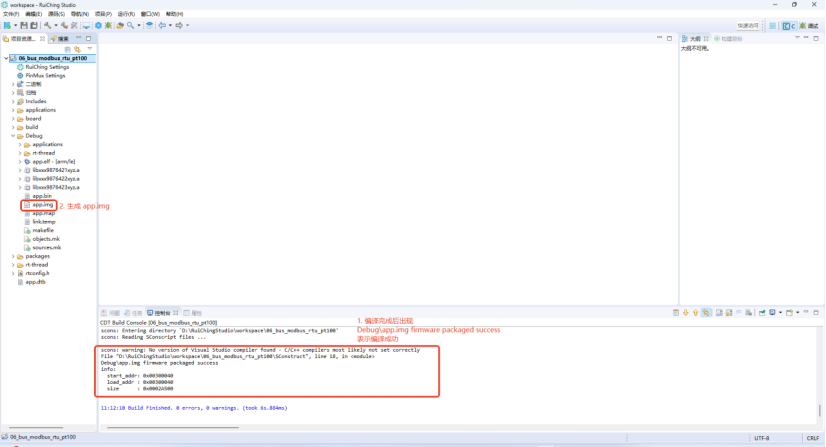
Task: Expand the packages folder
Action: (x=13, y=256)
